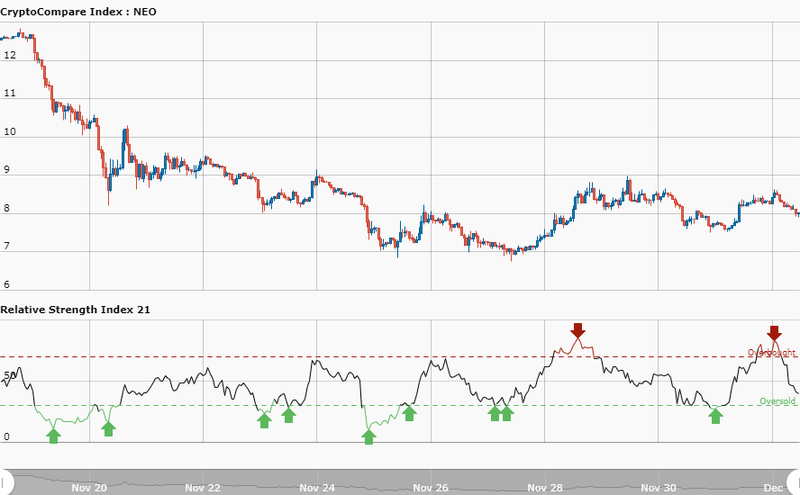Click Nov 30 in the bottom timeline
Viewport: 800px width, 495px height.
659,488
